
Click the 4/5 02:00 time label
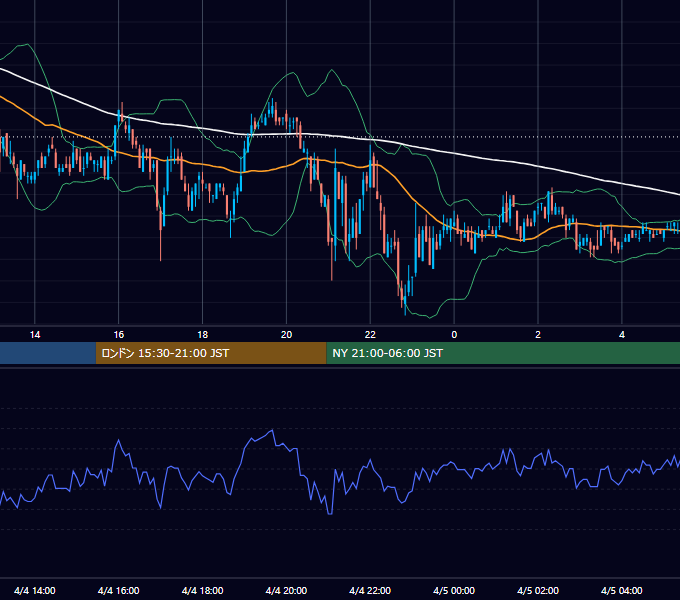538,590
